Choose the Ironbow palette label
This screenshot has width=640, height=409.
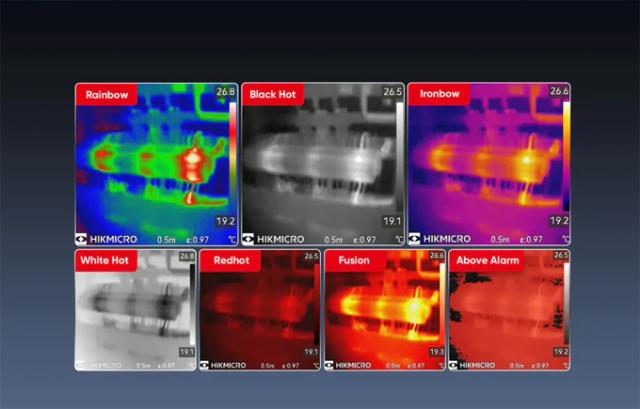pos(439,95)
